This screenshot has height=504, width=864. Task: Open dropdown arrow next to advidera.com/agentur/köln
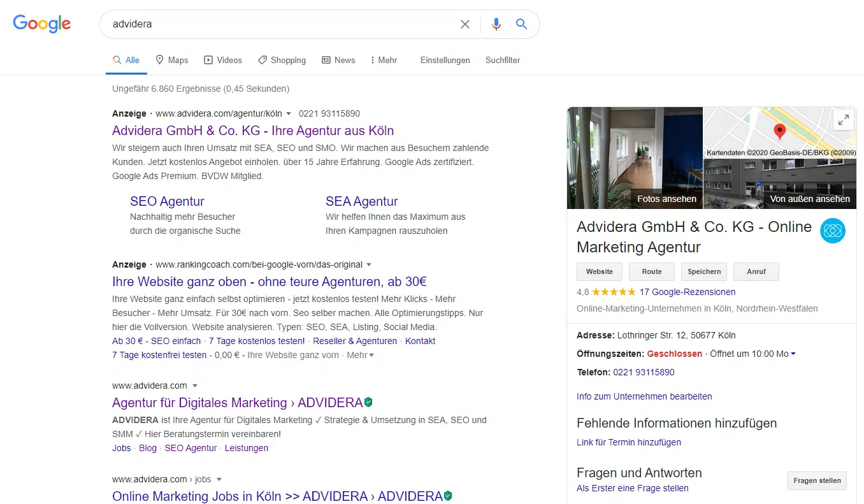[289, 114]
